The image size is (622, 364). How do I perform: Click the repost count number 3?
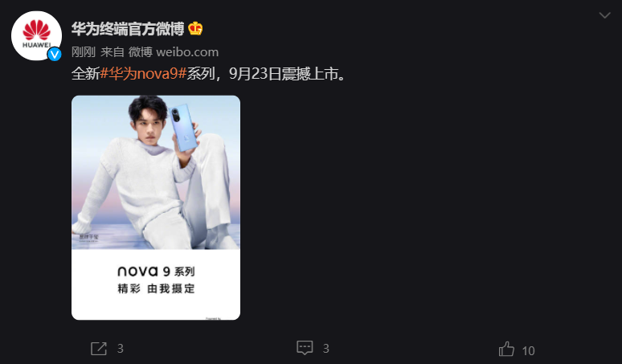121,349
